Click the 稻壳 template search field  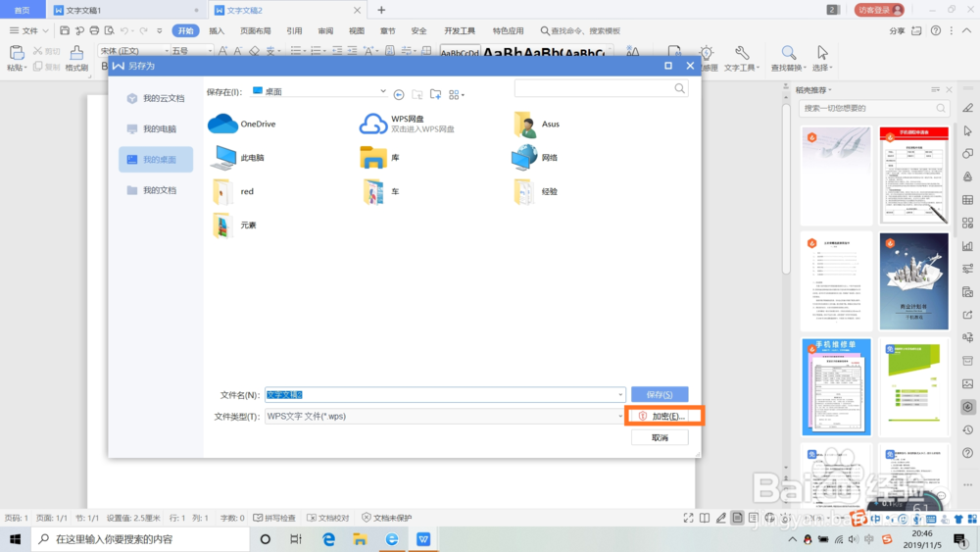pos(874,108)
